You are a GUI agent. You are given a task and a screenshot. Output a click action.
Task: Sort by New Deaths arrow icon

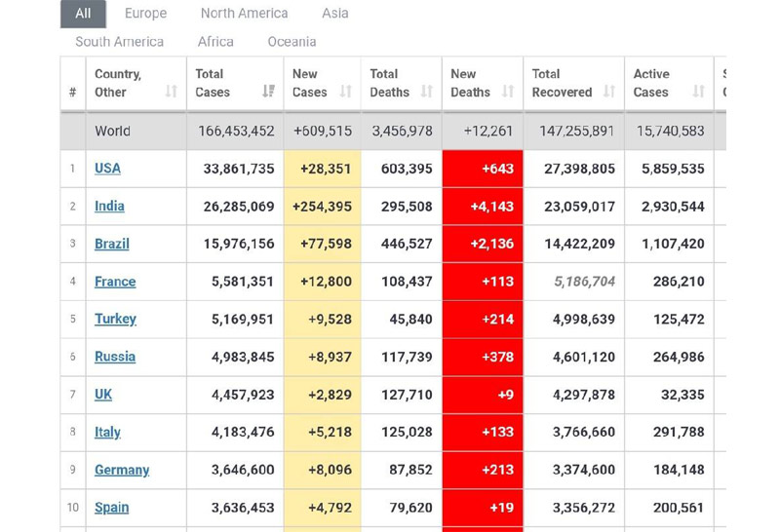pos(507,92)
